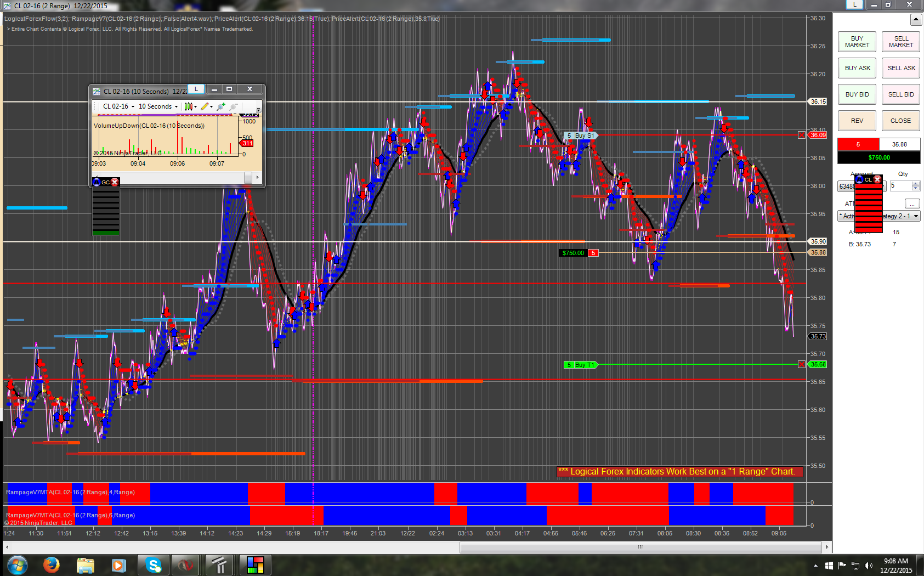Click the Buy T1 order tag
This screenshot has height=576, width=924.
pyautogui.click(x=580, y=365)
